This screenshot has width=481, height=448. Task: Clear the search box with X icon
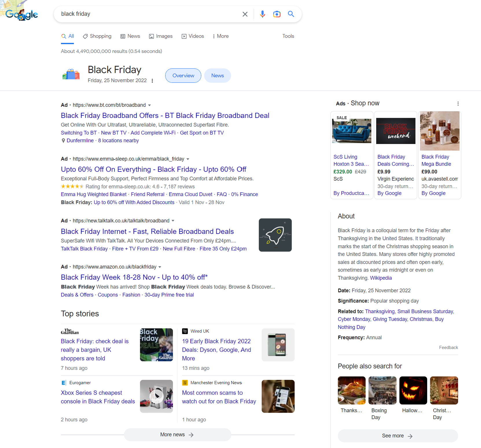click(245, 14)
